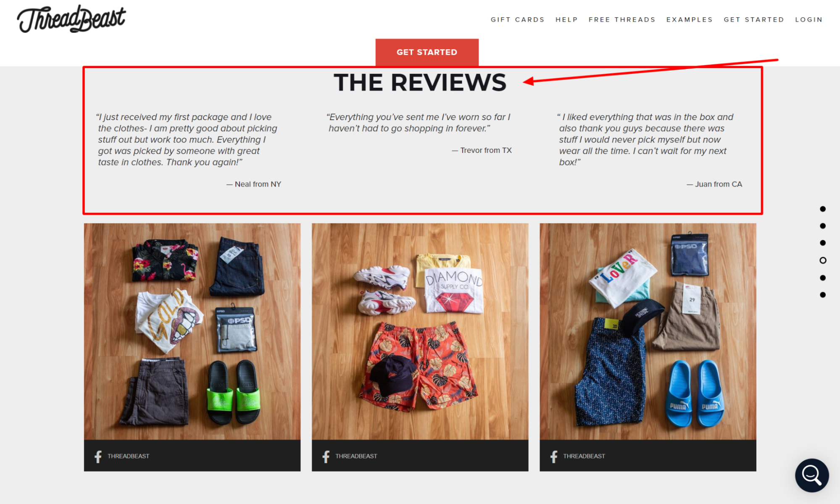Click the Login link
The width and height of the screenshot is (840, 504).
tap(809, 20)
